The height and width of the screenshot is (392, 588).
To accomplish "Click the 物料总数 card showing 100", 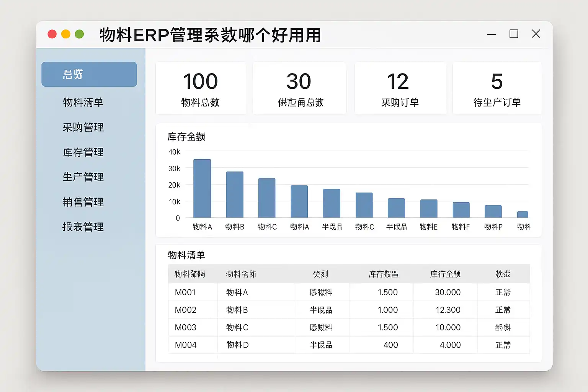I will 201,88.
